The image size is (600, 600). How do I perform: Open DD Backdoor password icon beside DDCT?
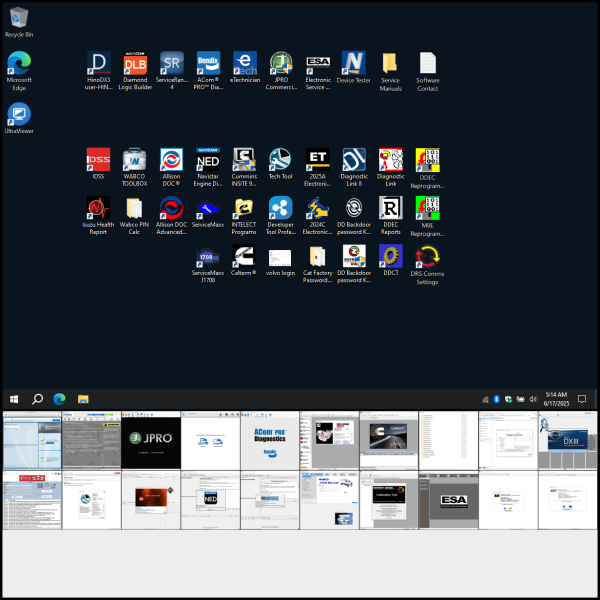coord(354,264)
